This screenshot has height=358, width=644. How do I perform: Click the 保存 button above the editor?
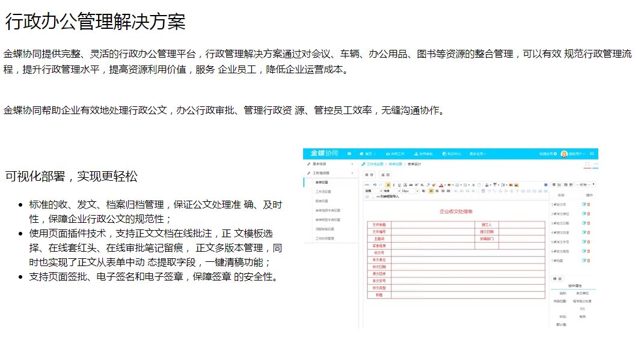click(369, 175)
